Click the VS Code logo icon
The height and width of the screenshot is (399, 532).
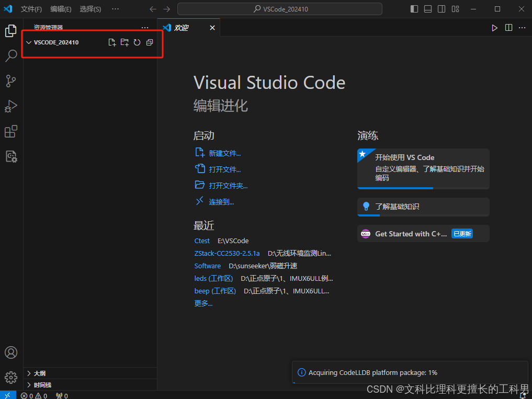pos(8,9)
